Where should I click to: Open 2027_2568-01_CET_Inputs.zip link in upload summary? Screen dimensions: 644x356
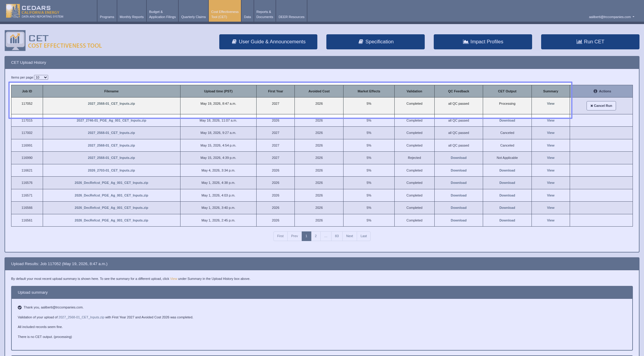coord(81,317)
